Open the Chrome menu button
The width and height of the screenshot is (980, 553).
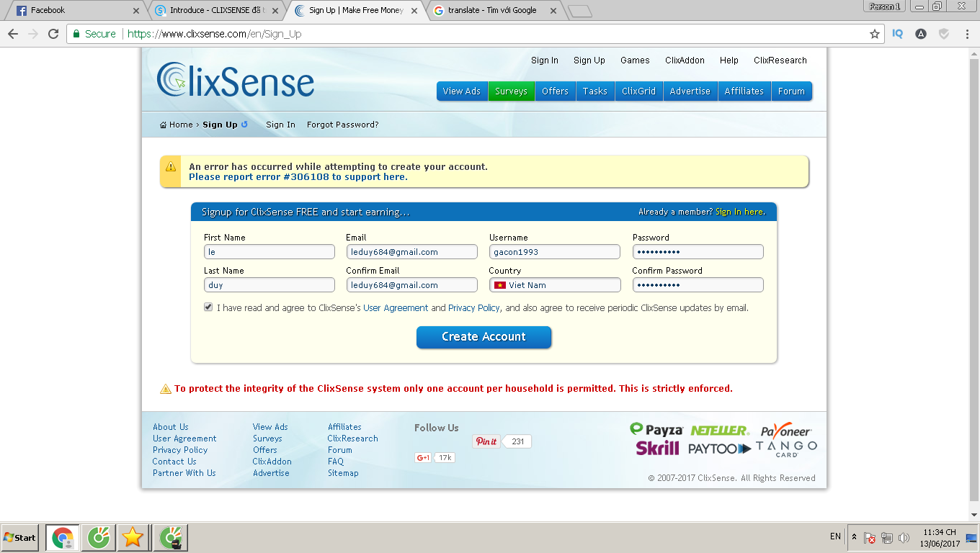[x=966, y=34]
